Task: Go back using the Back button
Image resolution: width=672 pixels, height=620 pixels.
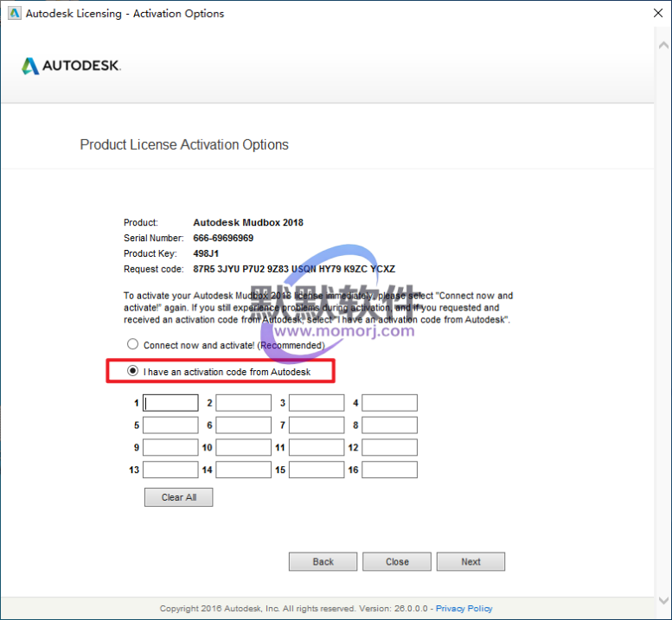Action: tap(323, 562)
